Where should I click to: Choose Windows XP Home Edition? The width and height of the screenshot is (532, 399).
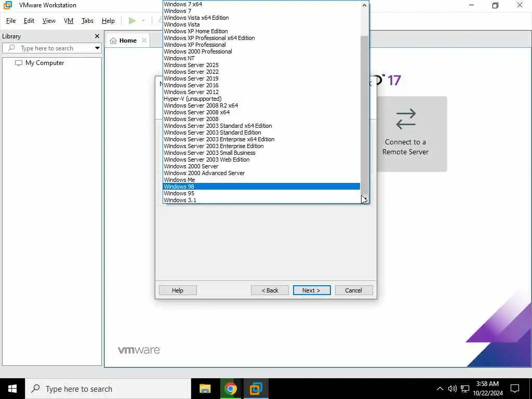tap(261, 31)
